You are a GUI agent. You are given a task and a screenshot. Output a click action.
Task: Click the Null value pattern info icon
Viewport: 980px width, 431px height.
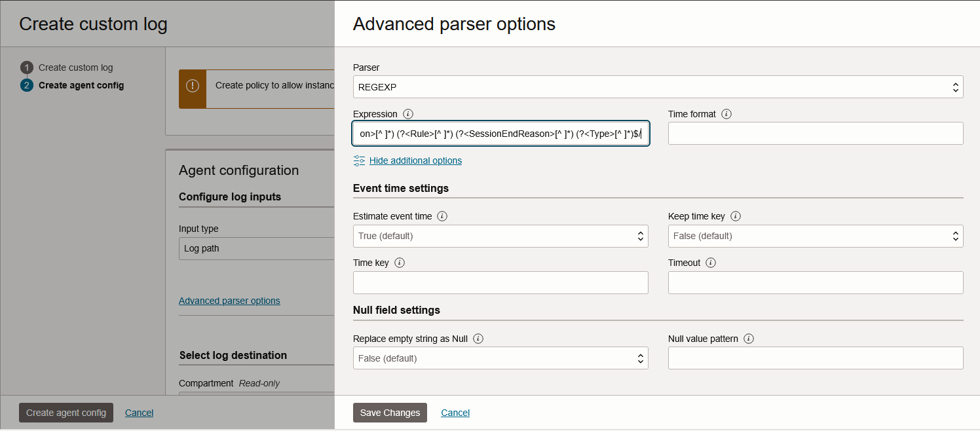pyautogui.click(x=749, y=339)
